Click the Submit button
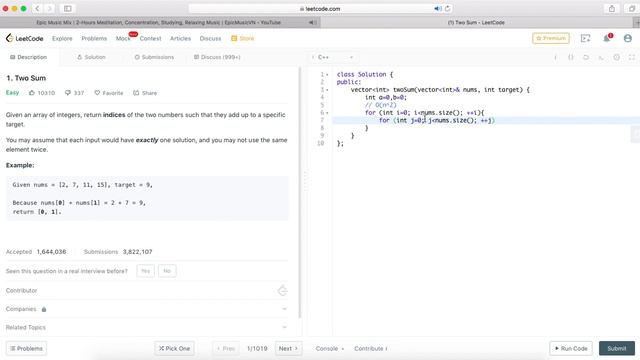Viewport: 640px width, 360px height. pyautogui.click(x=617, y=349)
